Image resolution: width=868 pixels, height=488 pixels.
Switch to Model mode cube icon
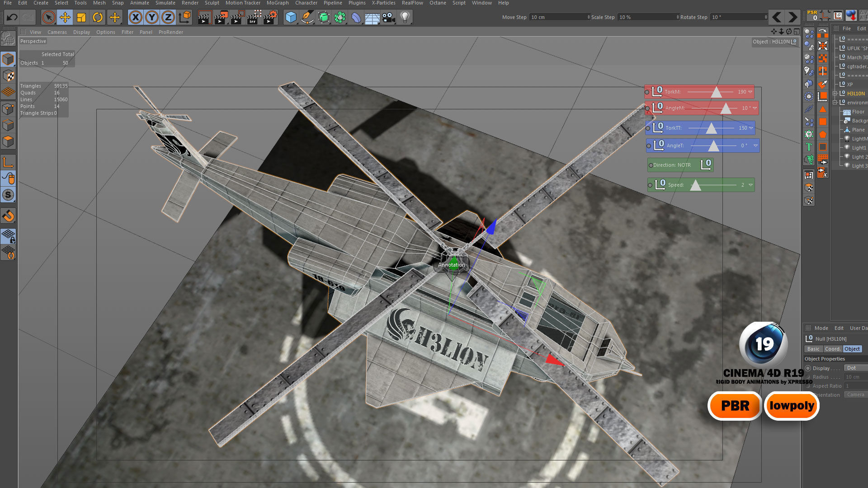pyautogui.click(x=8, y=59)
